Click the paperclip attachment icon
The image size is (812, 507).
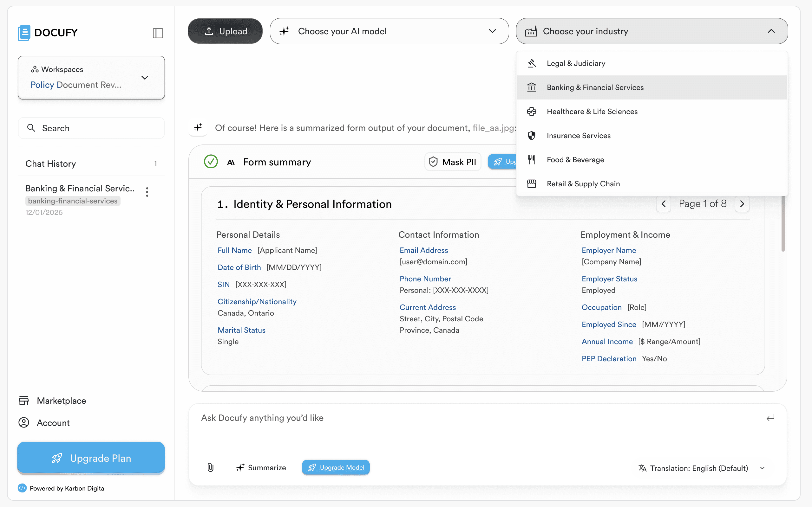[210, 467]
